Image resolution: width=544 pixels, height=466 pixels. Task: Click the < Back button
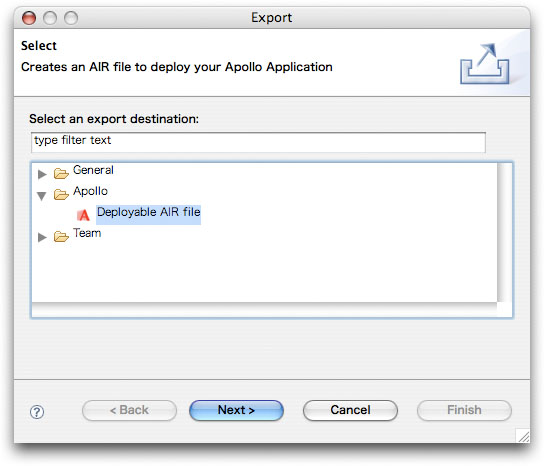(x=129, y=410)
